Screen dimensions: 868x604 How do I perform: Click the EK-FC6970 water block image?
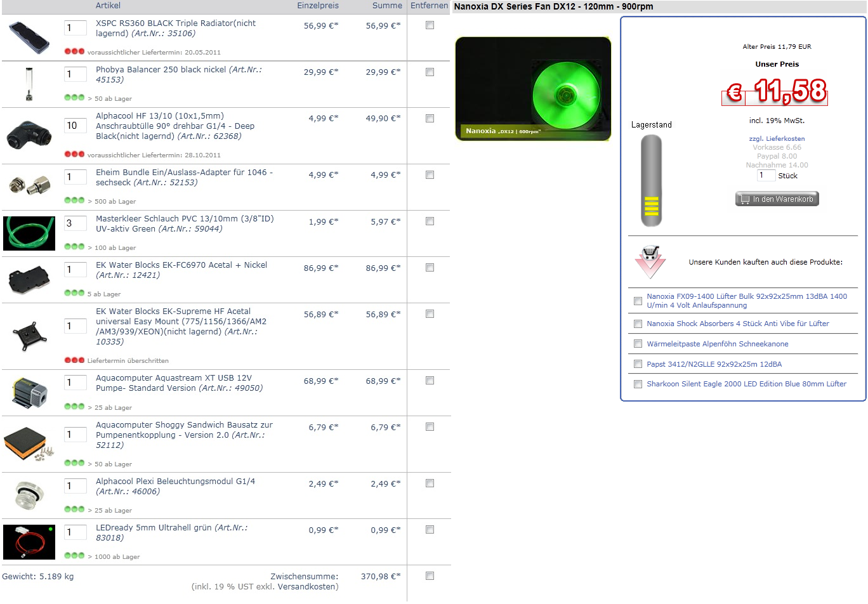[x=29, y=279]
